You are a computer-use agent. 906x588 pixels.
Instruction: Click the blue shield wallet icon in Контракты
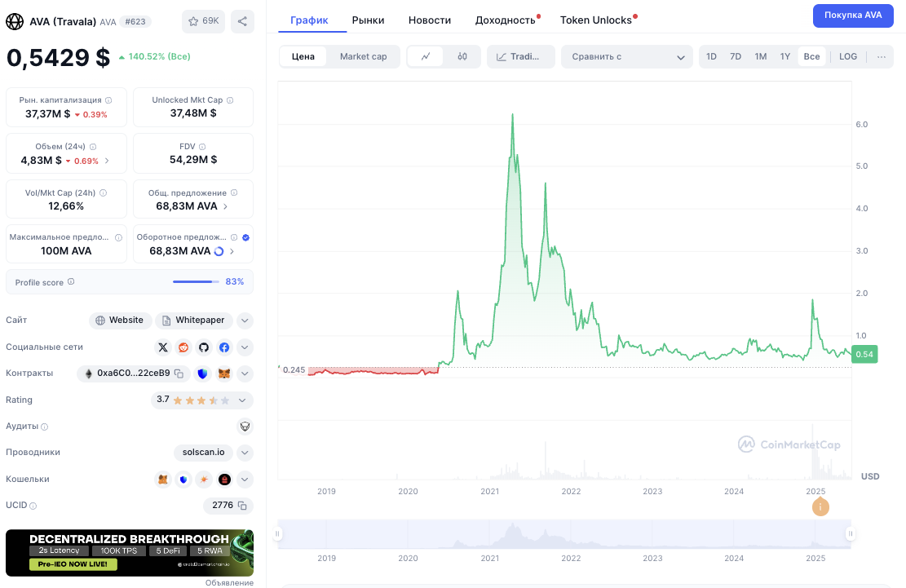202,374
